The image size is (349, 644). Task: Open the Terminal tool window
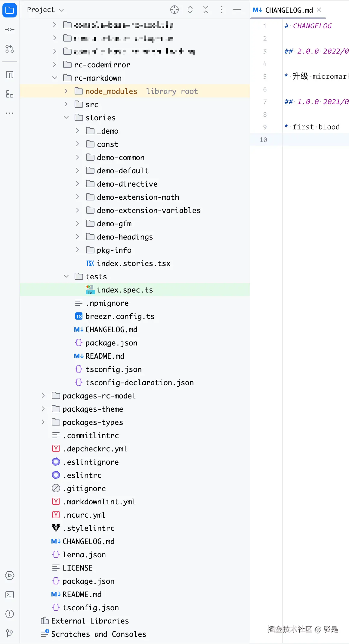pos(10,595)
